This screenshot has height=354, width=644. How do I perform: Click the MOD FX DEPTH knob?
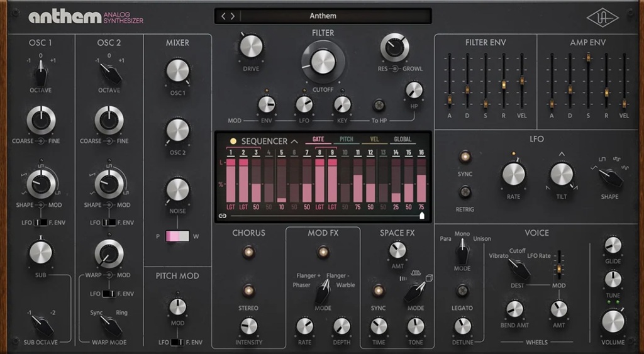coord(341,326)
